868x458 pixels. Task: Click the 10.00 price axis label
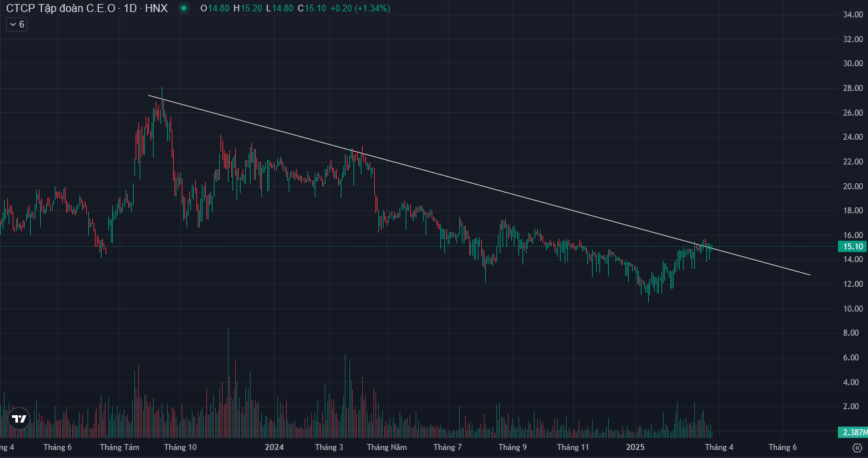tap(853, 309)
